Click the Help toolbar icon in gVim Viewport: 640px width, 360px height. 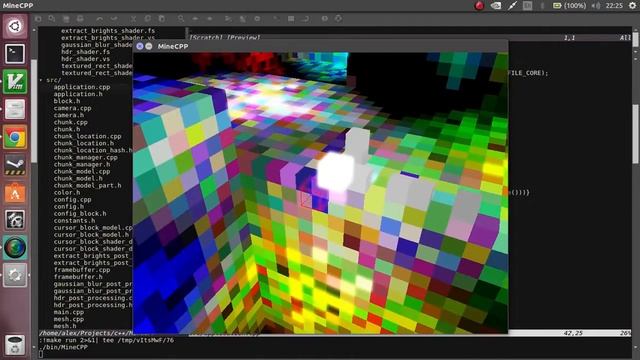(x=324, y=19)
